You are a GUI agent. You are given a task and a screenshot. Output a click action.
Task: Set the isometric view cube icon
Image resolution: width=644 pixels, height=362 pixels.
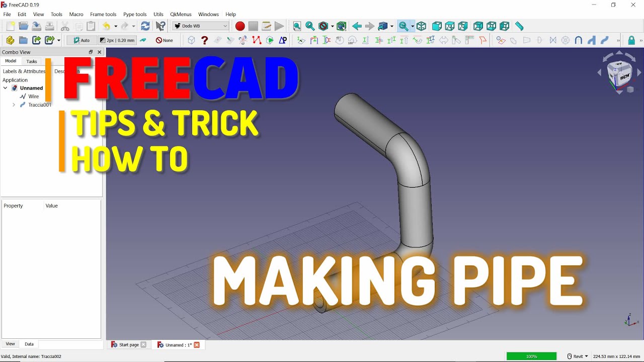tap(421, 26)
